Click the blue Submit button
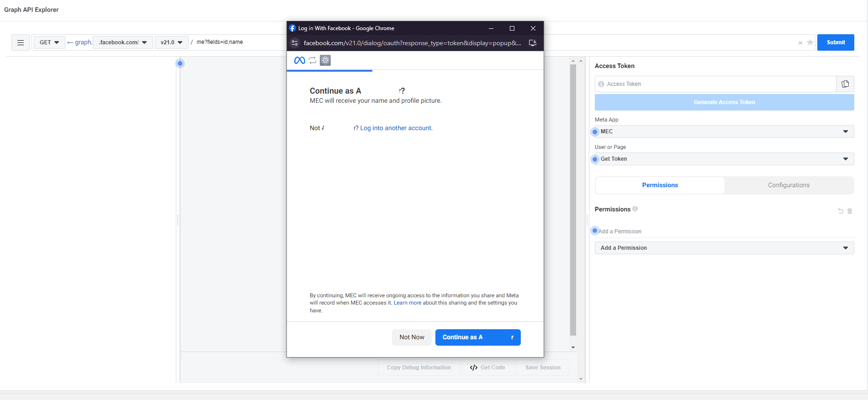The image size is (868, 400). click(836, 42)
